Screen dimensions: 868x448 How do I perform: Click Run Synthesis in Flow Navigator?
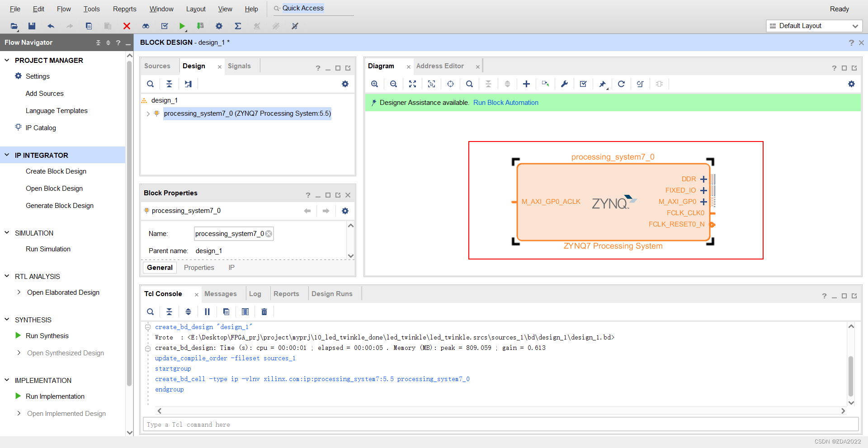tap(47, 336)
